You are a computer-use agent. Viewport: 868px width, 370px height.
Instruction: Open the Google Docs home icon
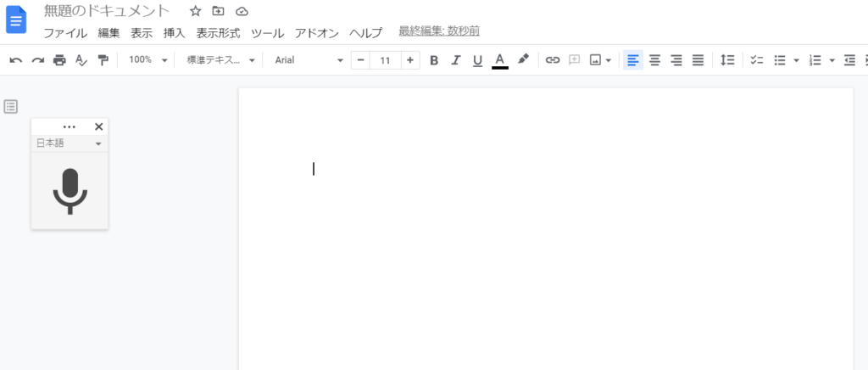pyautogui.click(x=16, y=20)
